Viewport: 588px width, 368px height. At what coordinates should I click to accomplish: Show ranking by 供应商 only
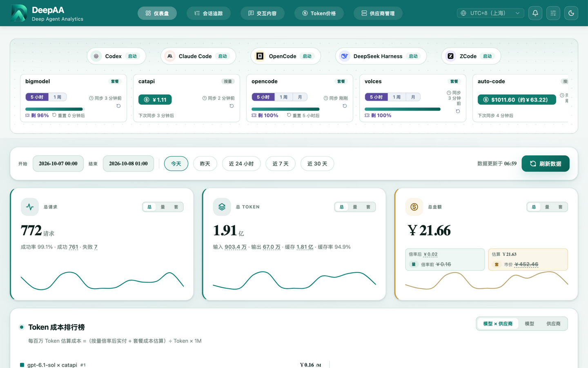tap(553, 323)
